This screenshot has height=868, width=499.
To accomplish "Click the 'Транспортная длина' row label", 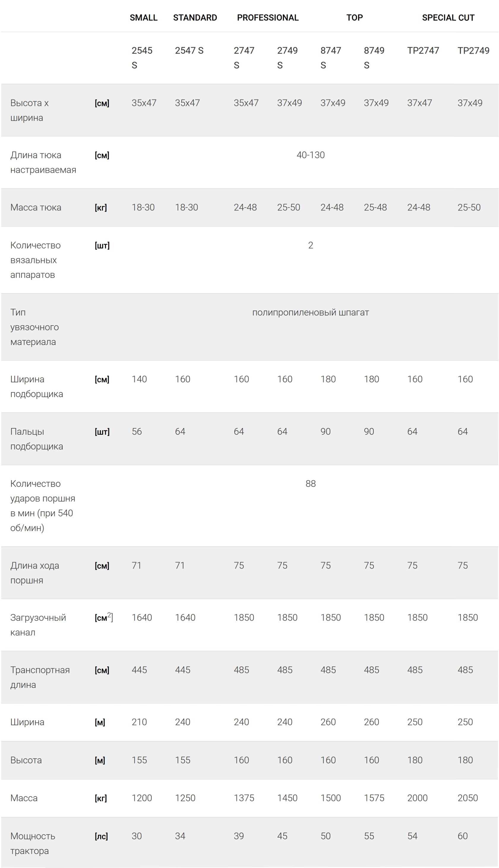I will (40, 677).
